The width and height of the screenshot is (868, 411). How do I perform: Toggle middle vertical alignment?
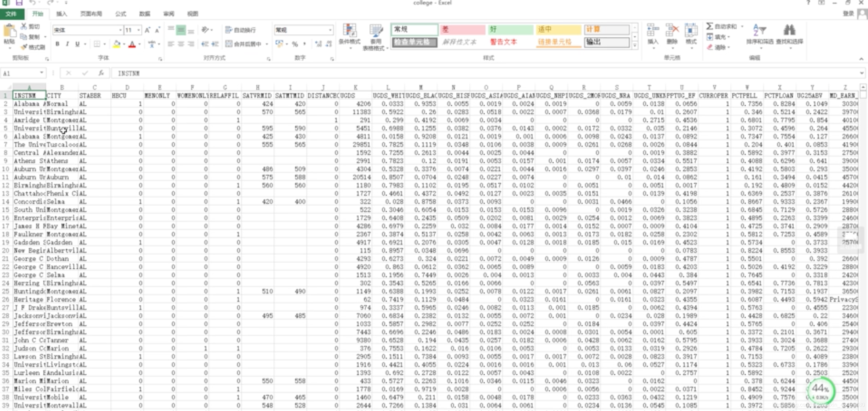(181, 30)
